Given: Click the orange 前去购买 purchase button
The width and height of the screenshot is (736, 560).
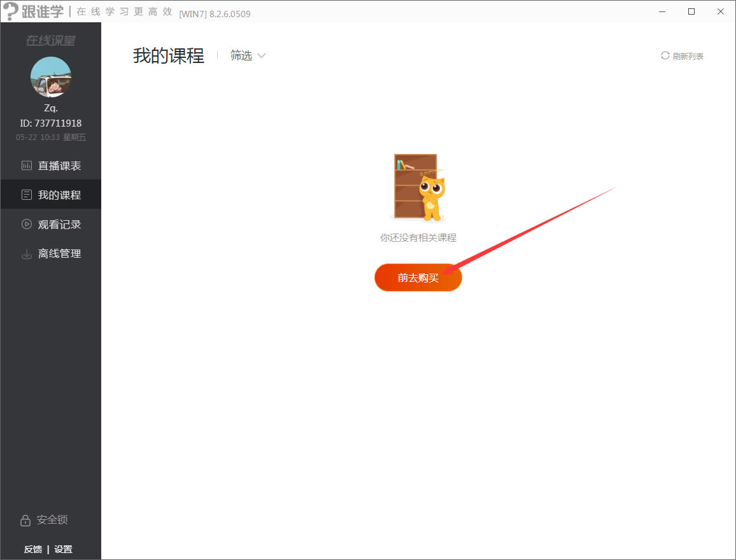Looking at the screenshot, I should (x=418, y=277).
